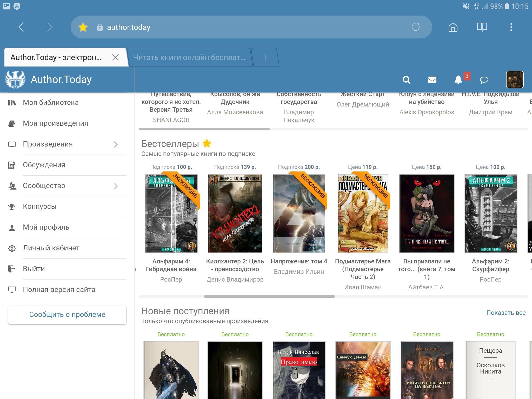532x399 pixels.
Task: Open the browser bookmarks book icon
Action: [x=482, y=27]
